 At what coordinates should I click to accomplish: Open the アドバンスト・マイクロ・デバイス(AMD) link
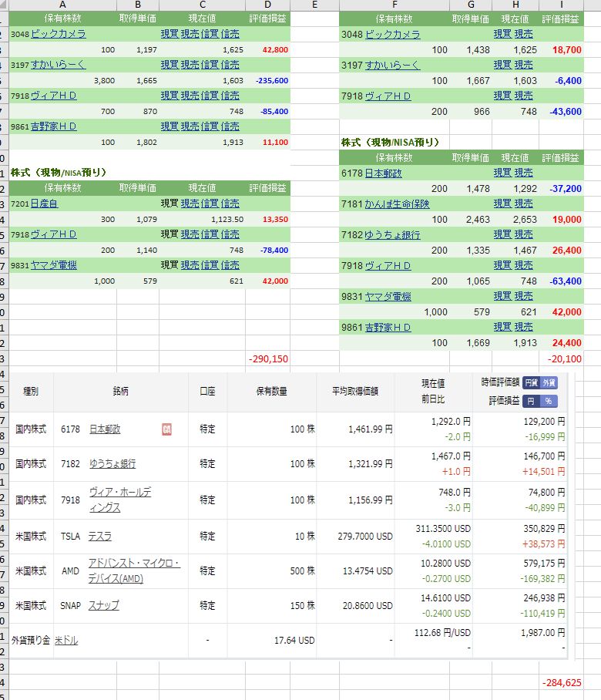point(134,570)
